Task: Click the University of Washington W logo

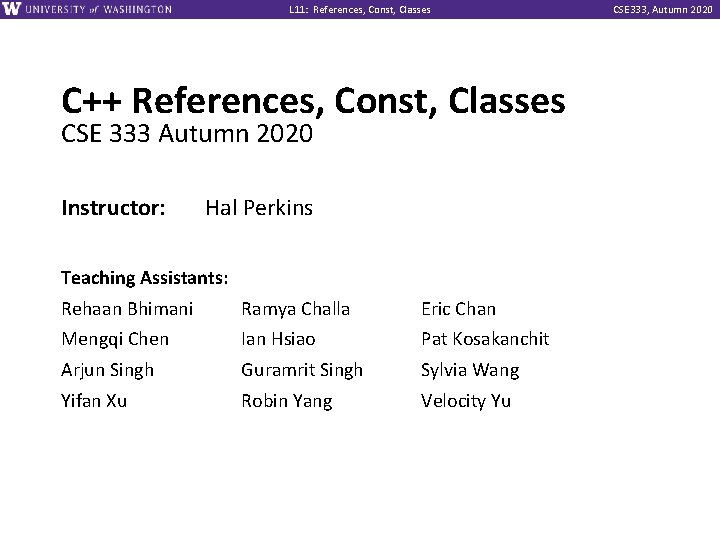Action: coord(11,9)
